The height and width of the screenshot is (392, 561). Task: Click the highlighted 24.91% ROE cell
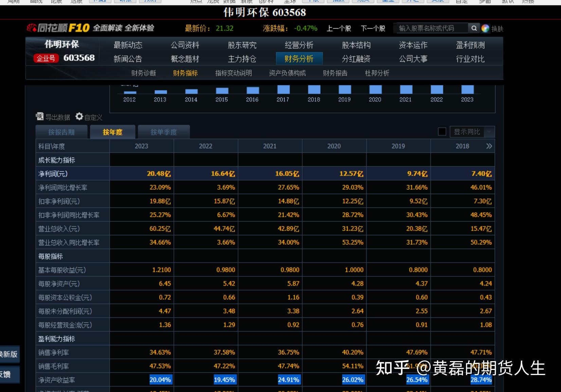coord(289,380)
